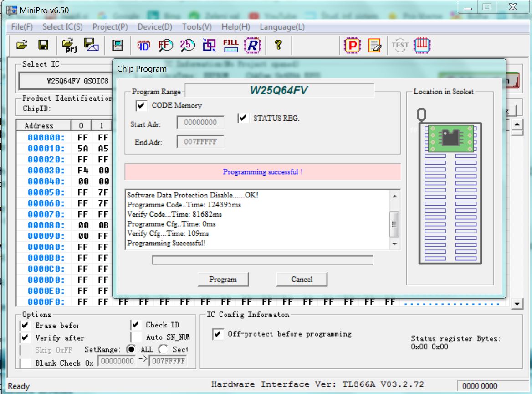Toggle the CODE Memory checkbox
The image size is (532, 394).
point(141,106)
